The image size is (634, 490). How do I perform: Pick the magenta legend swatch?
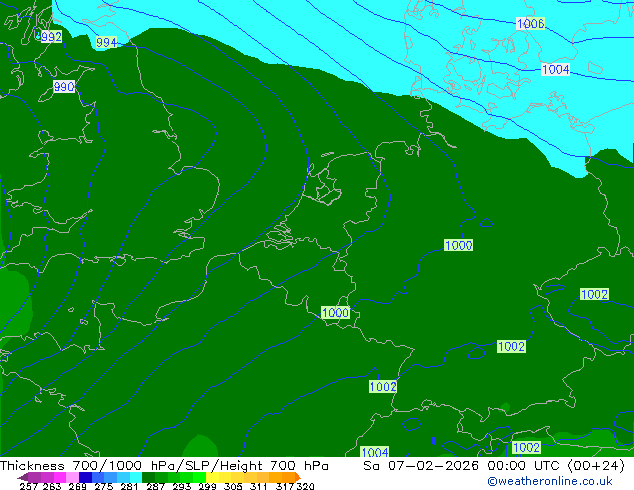[x=60, y=477]
